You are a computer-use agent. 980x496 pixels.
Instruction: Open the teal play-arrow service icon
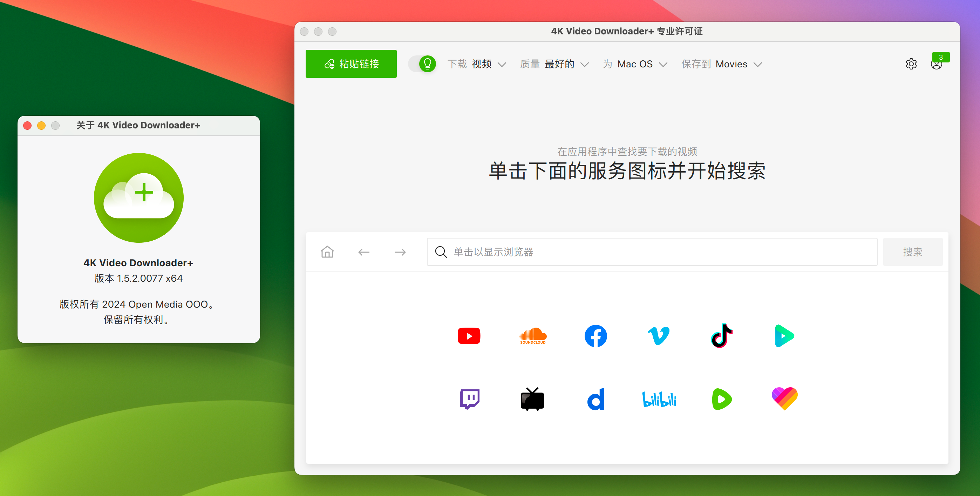tap(784, 336)
